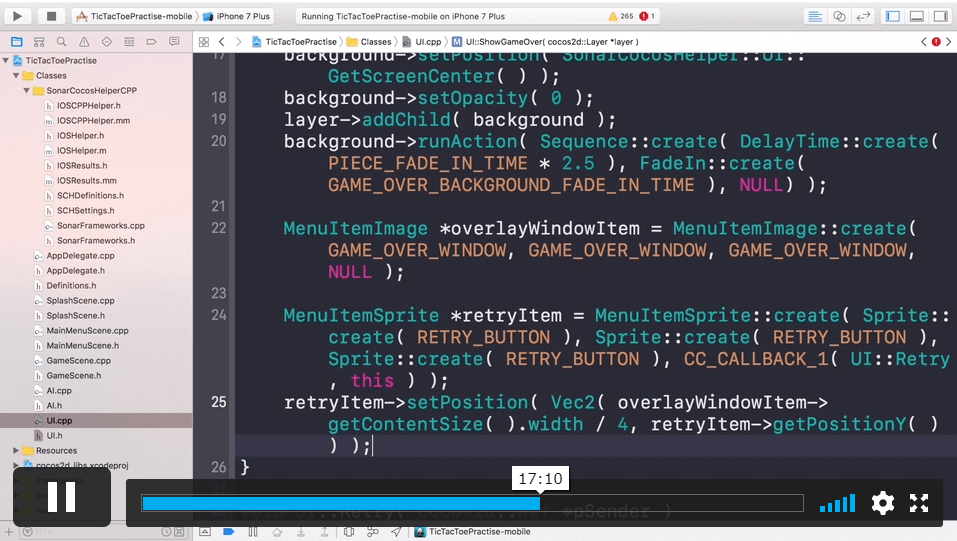The height and width of the screenshot is (541, 957).
Task: Select the Assistant editor mode
Action: click(839, 16)
